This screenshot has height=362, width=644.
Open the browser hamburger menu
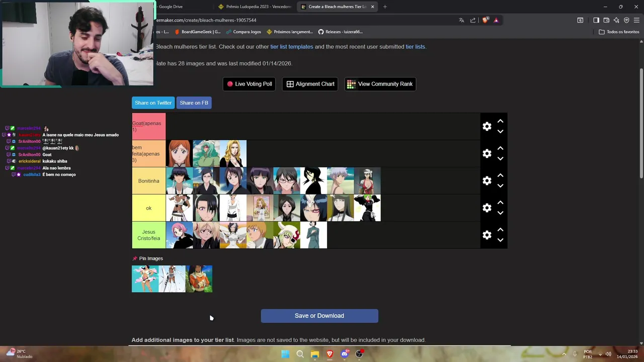pyautogui.click(x=636, y=20)
